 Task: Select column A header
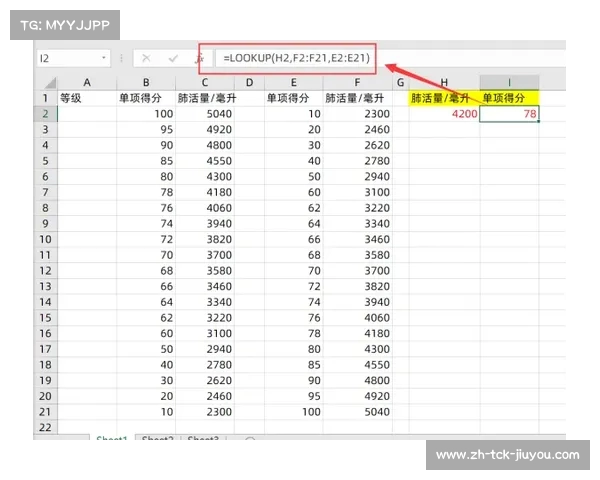click(x=87, y=82)
